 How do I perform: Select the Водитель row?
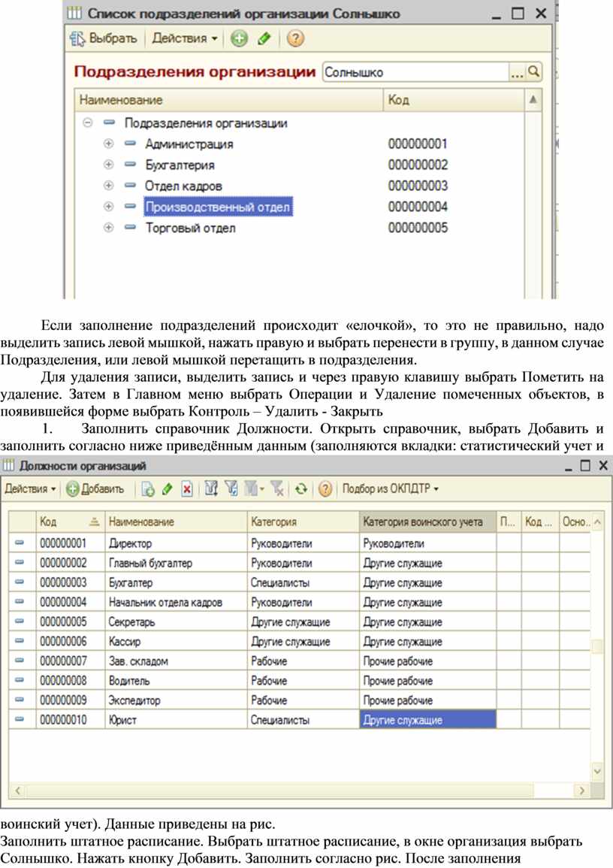[299, 681]
